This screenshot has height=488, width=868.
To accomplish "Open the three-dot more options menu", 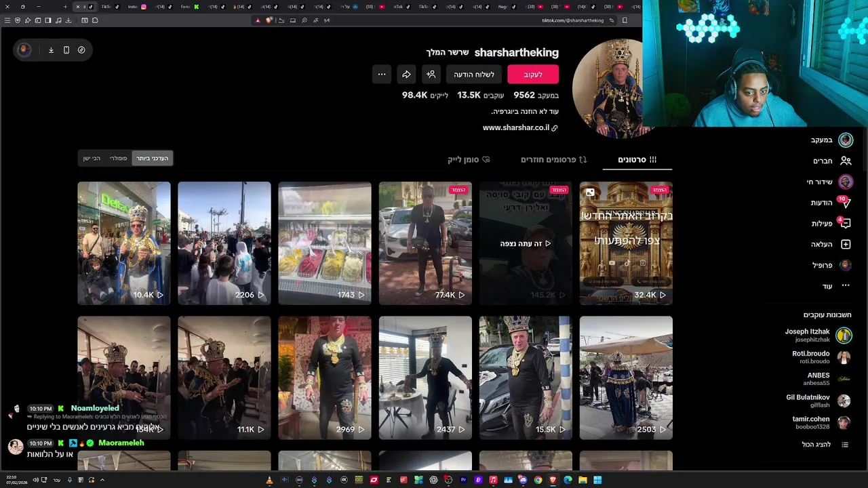I will [x=382, y=75].
